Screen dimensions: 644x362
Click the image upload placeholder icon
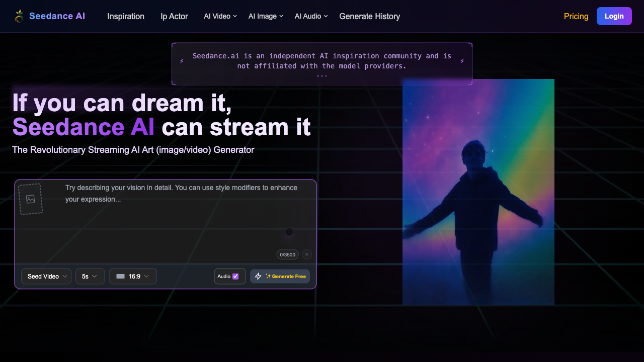30,199
